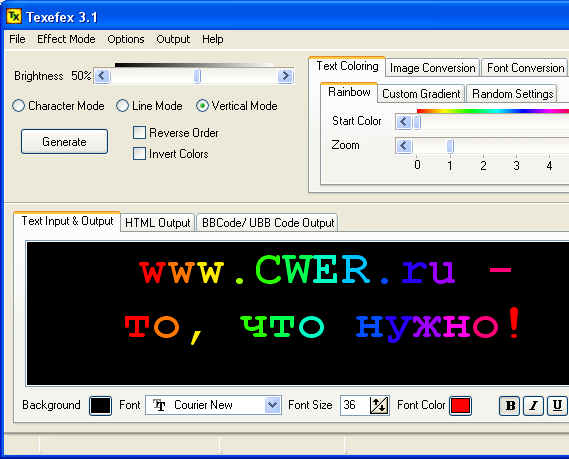Click the Brightness slider right arrow
The width and height of the screenshot is (569, 459).
286,76
